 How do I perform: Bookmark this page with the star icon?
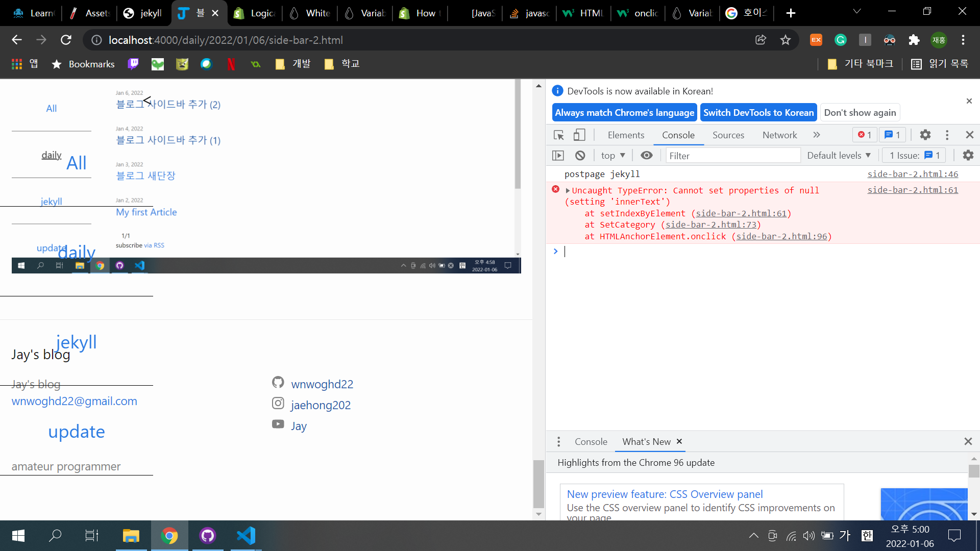tap(786, 40)
